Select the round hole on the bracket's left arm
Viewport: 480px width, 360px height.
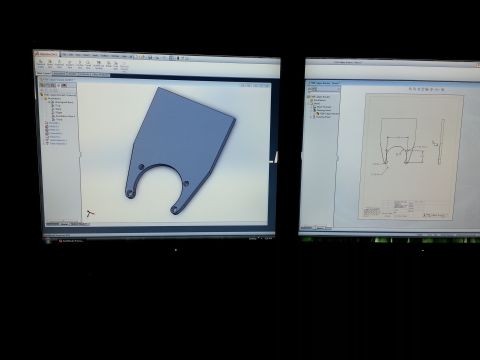[141, 166]
